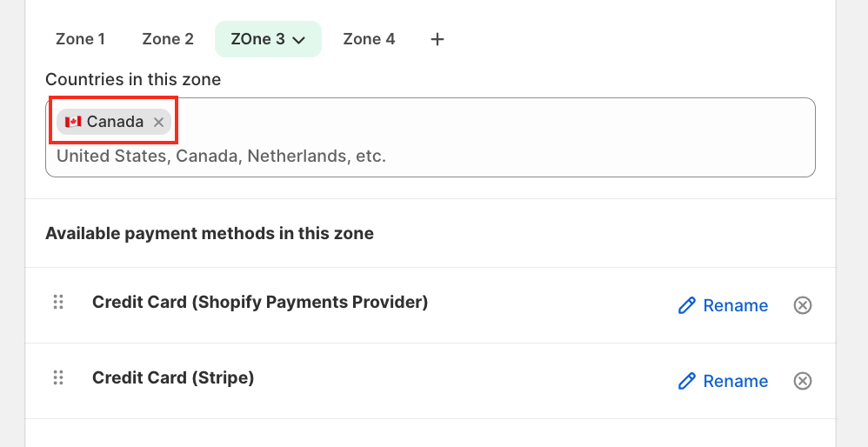Click the Canada country chip label
This screenshot has width=868, height=447.
115,122
